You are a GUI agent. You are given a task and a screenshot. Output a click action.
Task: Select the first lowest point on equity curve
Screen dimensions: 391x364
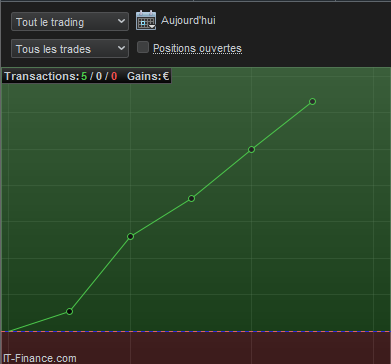coord(69,311)
